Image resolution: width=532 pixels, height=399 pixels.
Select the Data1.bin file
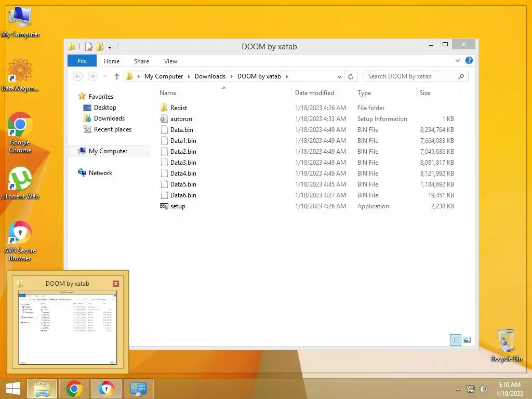(x=183, y=140)
